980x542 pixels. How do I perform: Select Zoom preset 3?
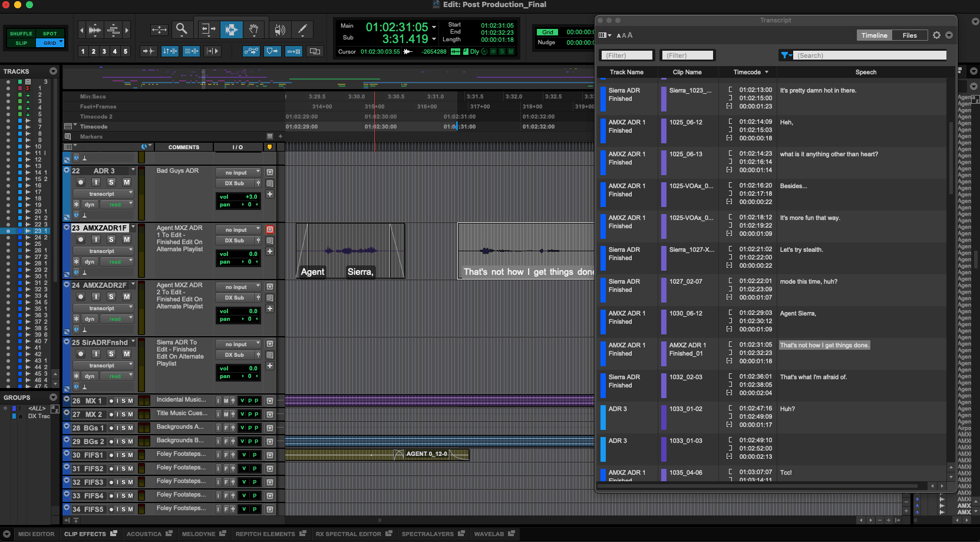pos(104,51)
